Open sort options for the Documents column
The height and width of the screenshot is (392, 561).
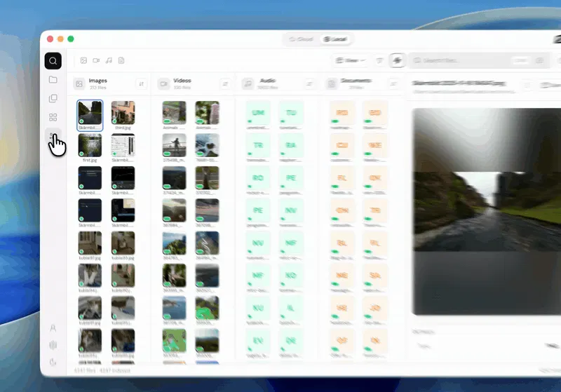click(x=393, y=83)
